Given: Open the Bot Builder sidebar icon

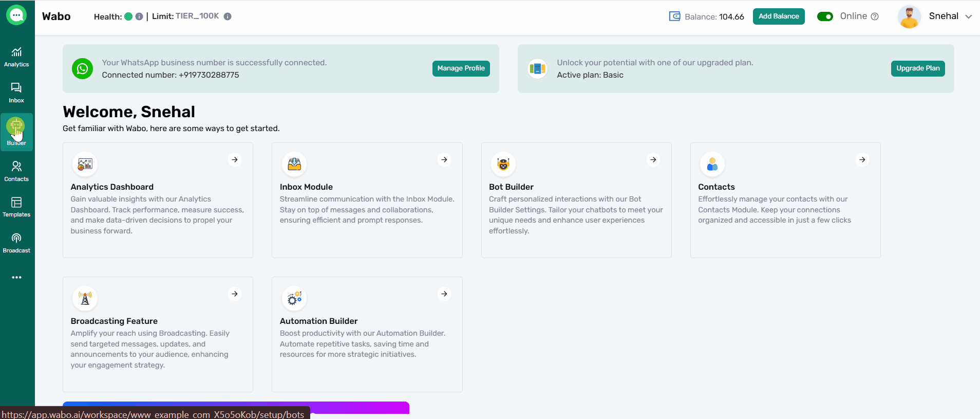Looking at the screenshot, I should [x=16, y=132].
